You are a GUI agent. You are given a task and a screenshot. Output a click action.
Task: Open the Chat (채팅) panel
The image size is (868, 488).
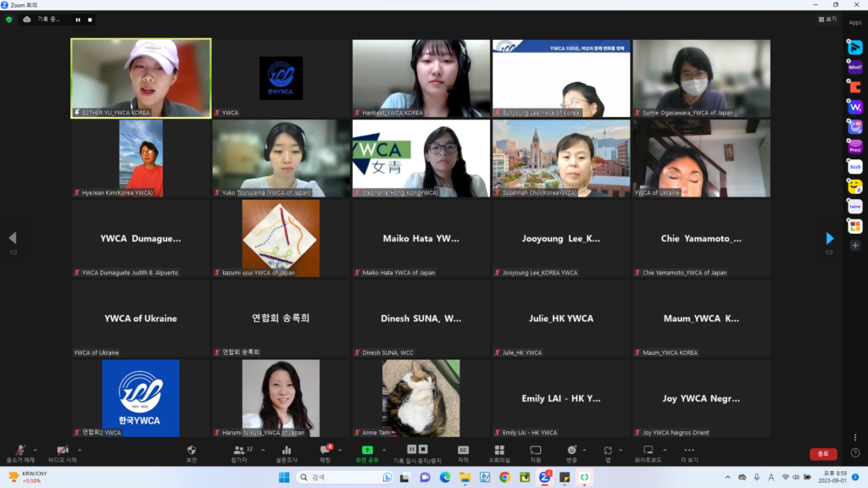click(x=324, y=452)
